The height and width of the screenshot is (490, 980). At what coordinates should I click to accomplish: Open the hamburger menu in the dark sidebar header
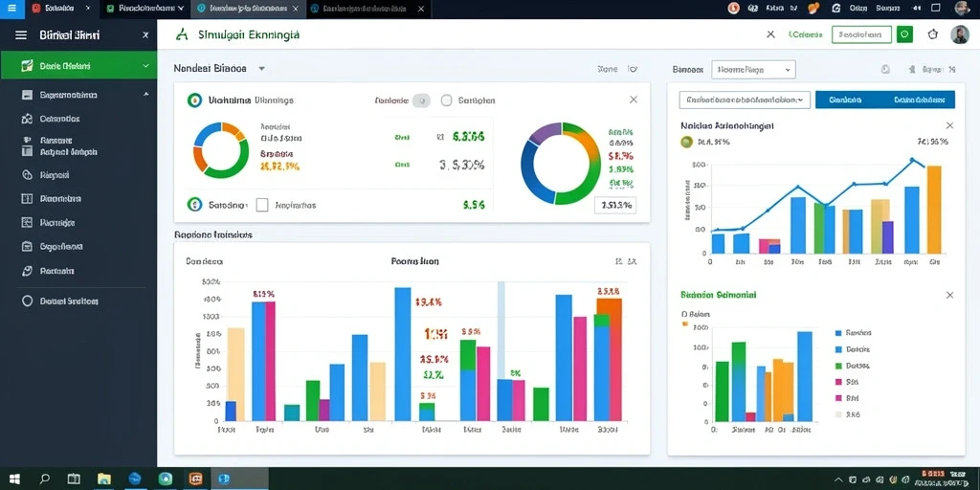pos(21,35)
